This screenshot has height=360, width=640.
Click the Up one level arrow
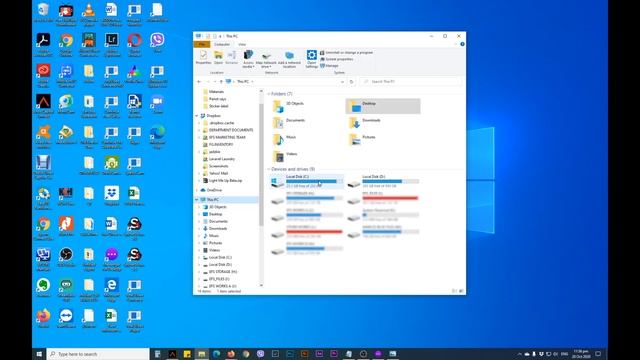[221, 82]
